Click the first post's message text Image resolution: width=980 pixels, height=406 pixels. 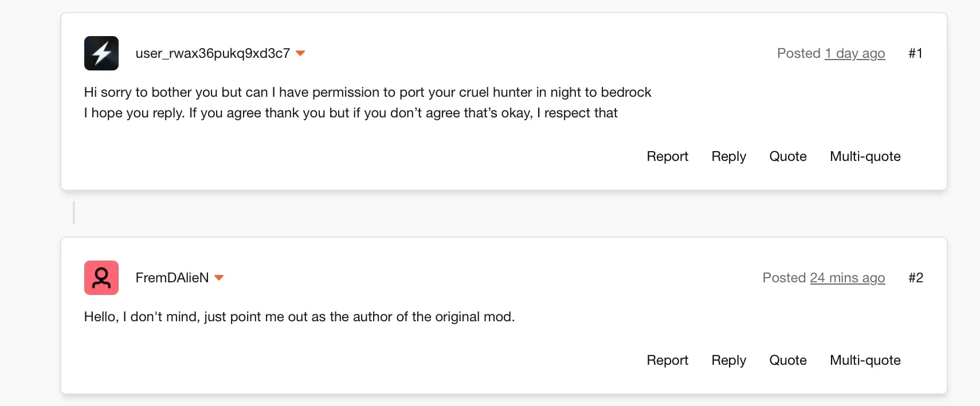(x=368, y=103)
